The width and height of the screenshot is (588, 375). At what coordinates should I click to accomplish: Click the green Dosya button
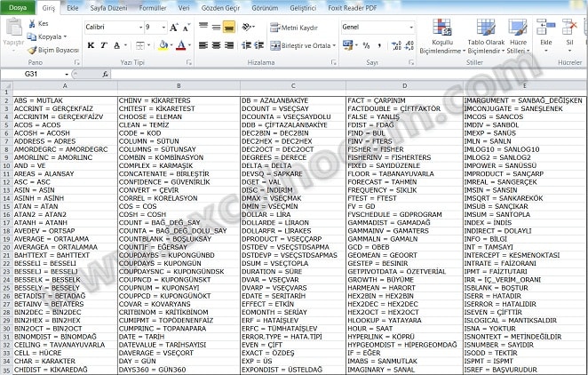pyautogui.click(x=17, y=7)
